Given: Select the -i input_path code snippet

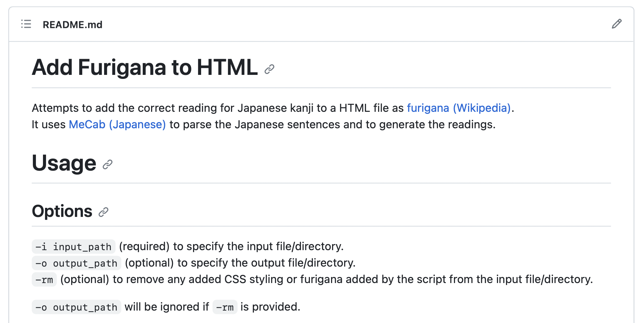Looking at the screenshot, I should click(73, 246).
